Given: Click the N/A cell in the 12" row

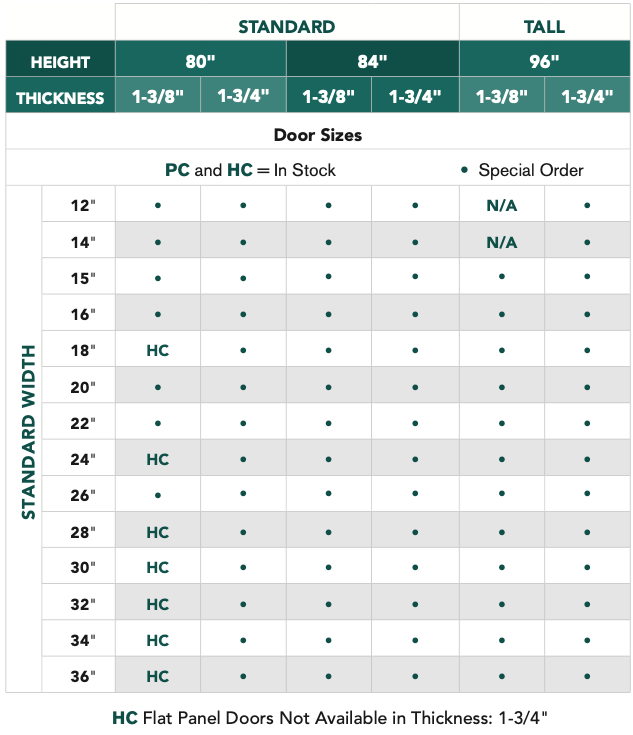Looking at the screenshot, I should coord(501,206).
